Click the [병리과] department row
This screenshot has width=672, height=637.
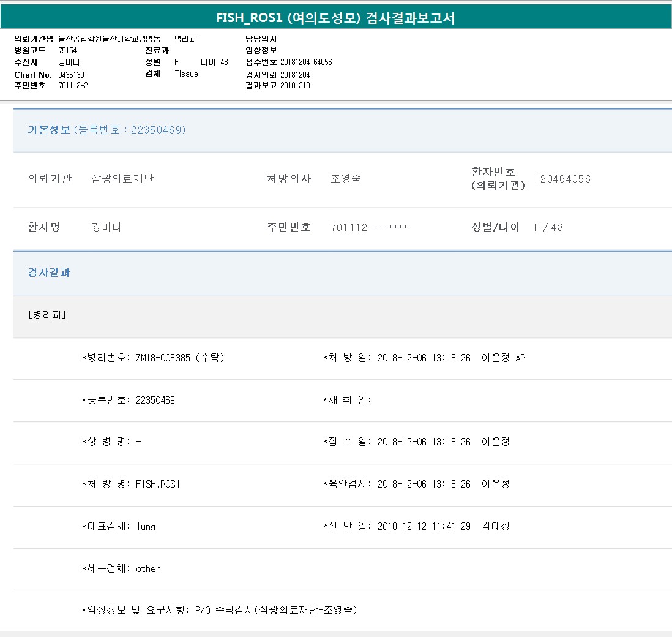point(47,315)
